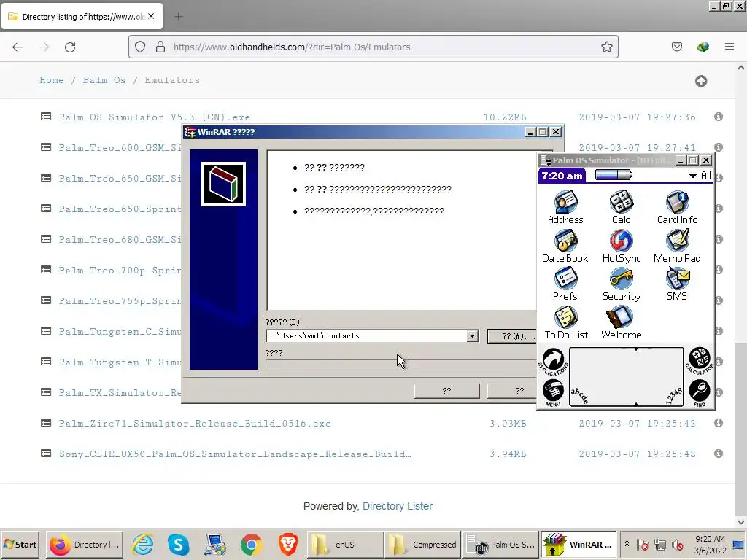Open the Windows Start menu
The height and width of the screenshot is (560, 747).
20,544
